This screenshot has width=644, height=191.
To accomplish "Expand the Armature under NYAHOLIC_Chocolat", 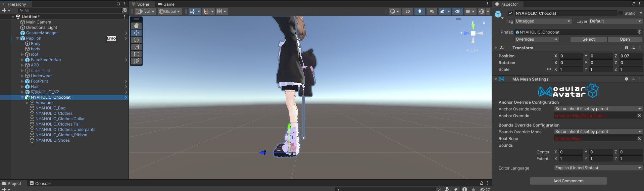I will (x=27, y=103).
